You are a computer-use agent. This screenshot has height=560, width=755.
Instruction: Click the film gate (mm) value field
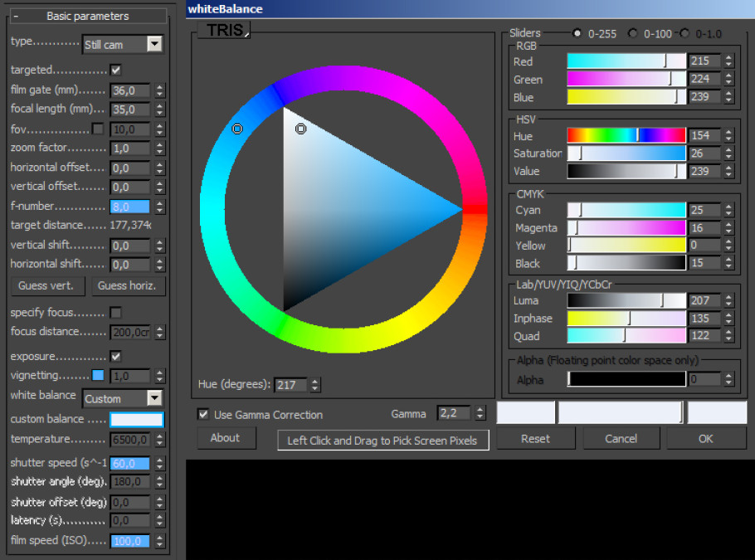pos(130,90)
